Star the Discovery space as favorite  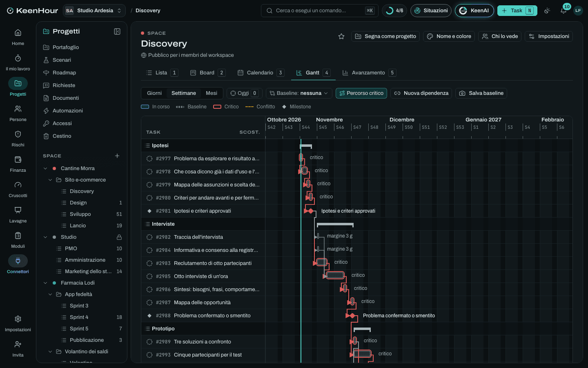[341, 36]
